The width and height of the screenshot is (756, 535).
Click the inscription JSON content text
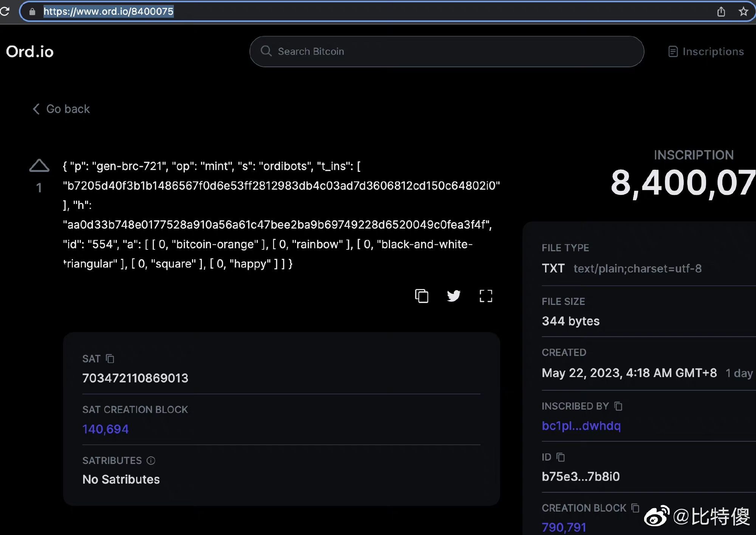click(x=281, y=215)
